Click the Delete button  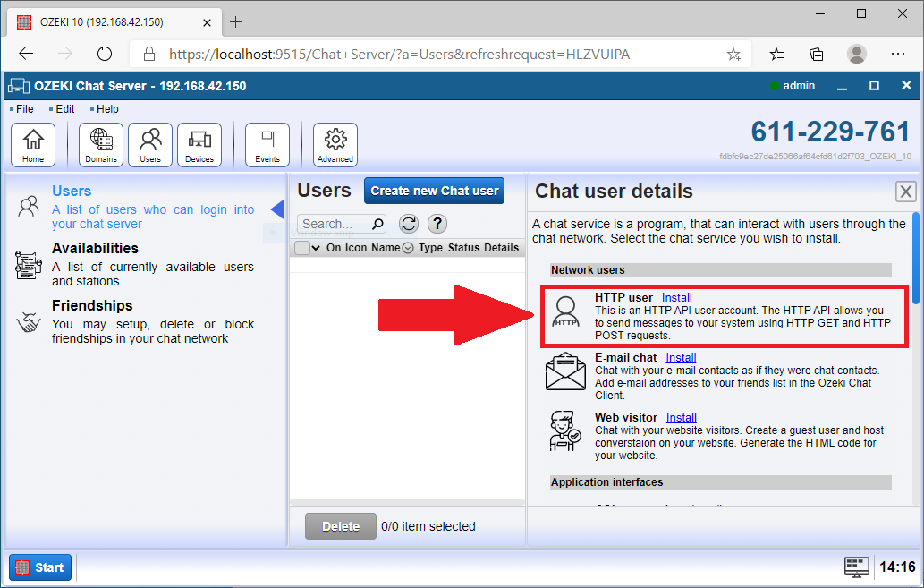click(x=340, y=526)
